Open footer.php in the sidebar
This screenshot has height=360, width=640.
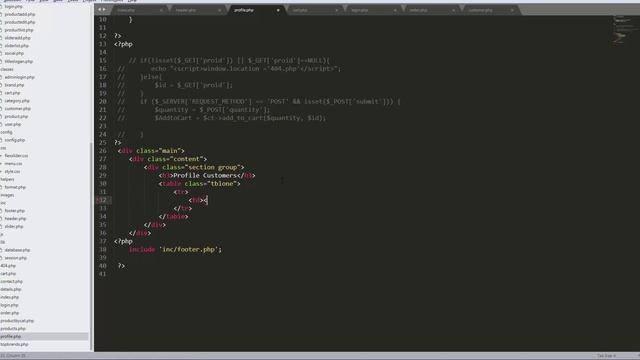15,211
